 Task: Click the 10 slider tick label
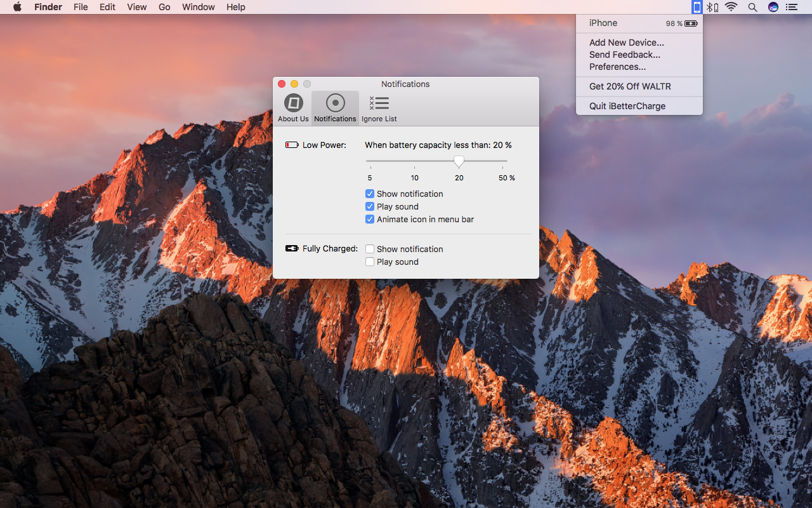tap(414, 178)
